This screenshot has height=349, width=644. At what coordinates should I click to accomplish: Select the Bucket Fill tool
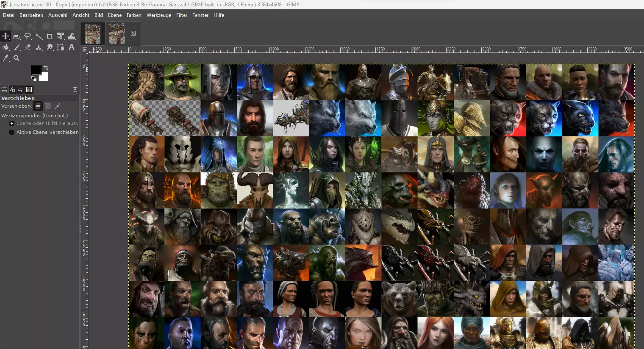pos(6,47)
